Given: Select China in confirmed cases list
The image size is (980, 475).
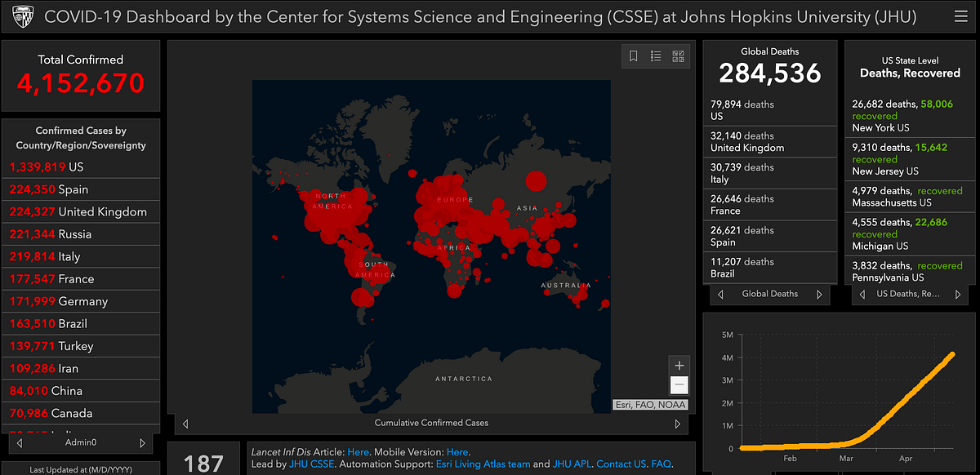Looking at the screenshot, I should [80, 391].
